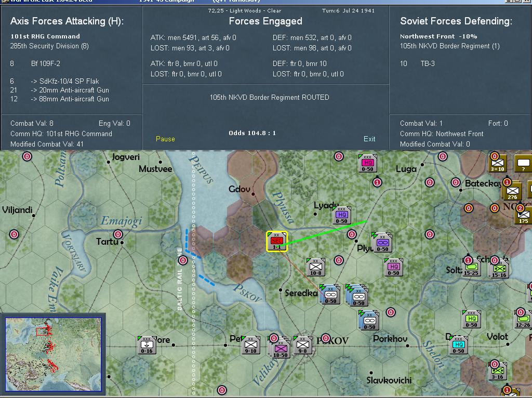Viewport: 532px width, 398px height.
Task: Click '105th NKVD Border Regiment (1)' defender entry
Action: pyautogui.click(x=450, y=46)
